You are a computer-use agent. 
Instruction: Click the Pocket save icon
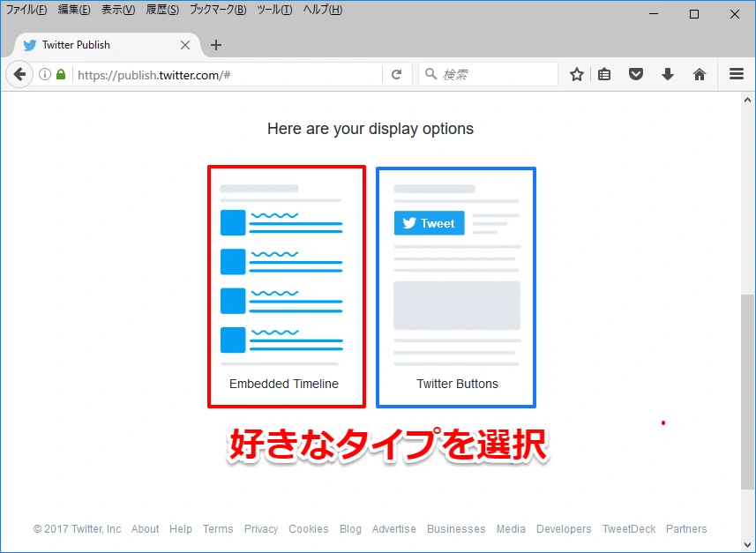tap(635, 75)
